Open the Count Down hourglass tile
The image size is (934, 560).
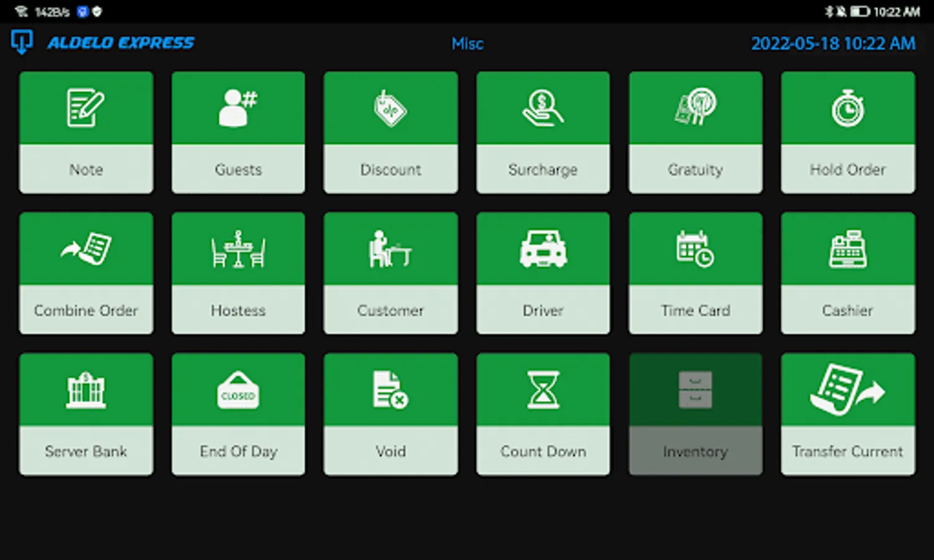click(543, 414)
